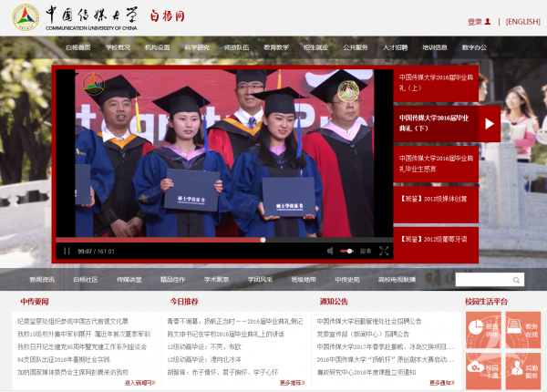547x392 pixels.
Task: Open the bottom-right 后勤服务 tile
Action: click(x=523, y=367)
